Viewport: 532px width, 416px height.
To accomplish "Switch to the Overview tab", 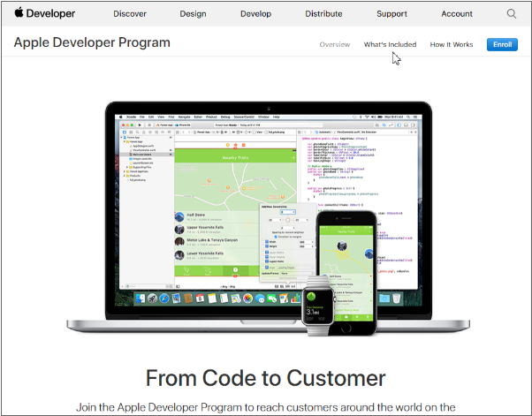I will (x=335, y=44).
